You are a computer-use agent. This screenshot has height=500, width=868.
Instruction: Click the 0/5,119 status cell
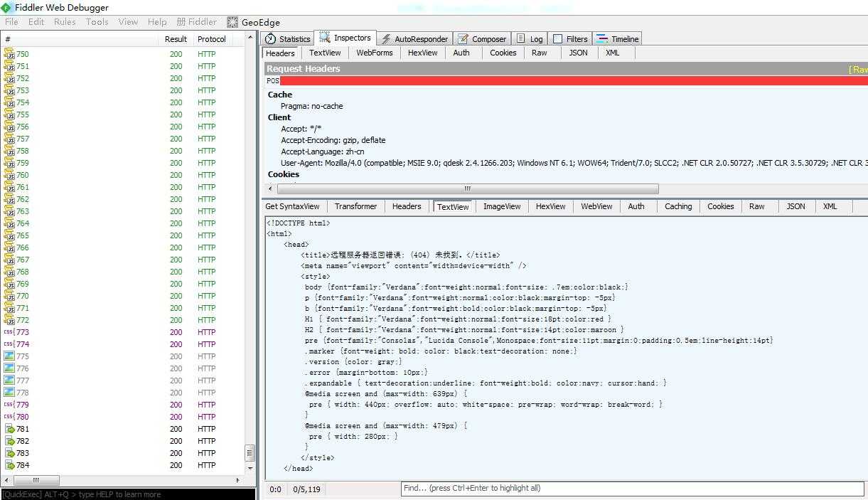tap(306, 489)
